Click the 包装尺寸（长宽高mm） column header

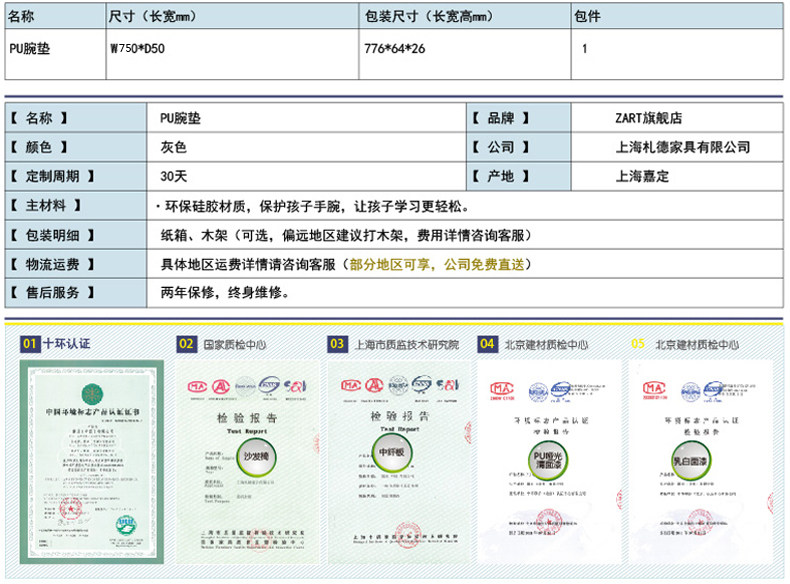(465, 16)
